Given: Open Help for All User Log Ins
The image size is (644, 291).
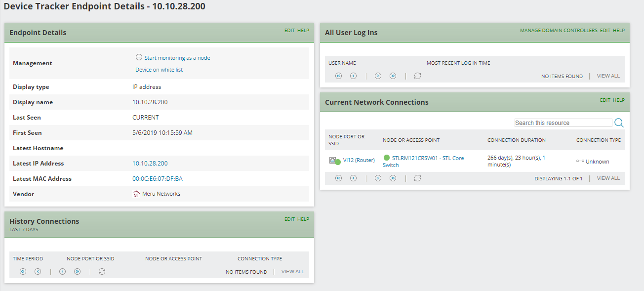Looking at the screenshot, I should (619, 31).
